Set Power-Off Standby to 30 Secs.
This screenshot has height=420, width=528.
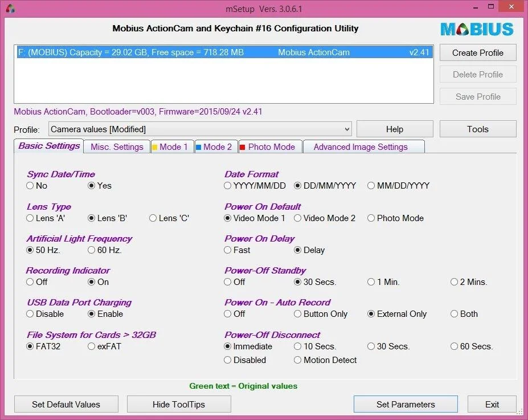(315, 282)
